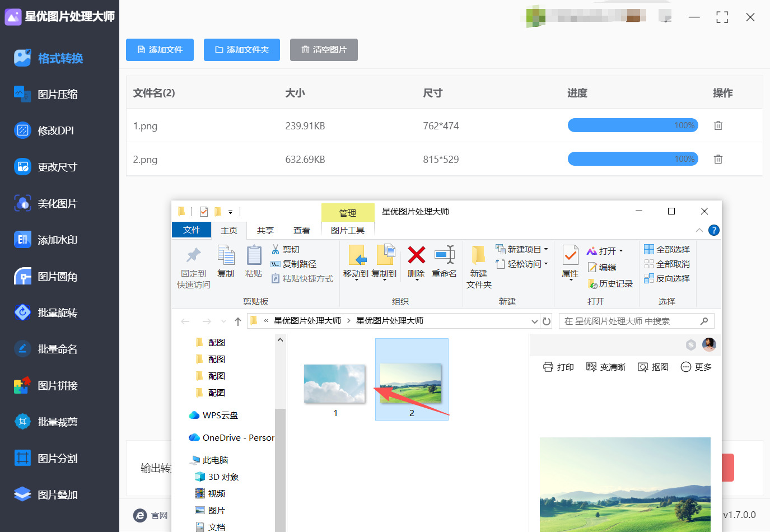Delete 1.png using its trash icon
Image resolution: width=770 pixels, height=532 pixels.
click(718, 125)
